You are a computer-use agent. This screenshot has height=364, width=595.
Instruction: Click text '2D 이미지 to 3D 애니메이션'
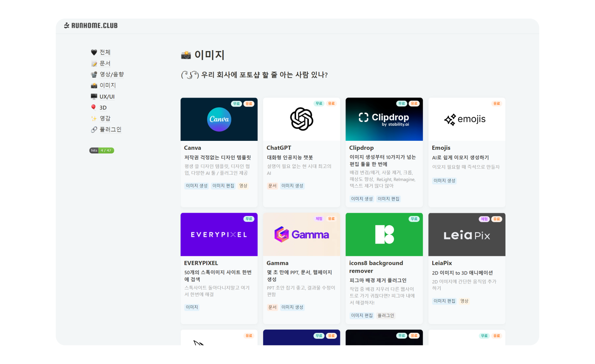(462, 273)
